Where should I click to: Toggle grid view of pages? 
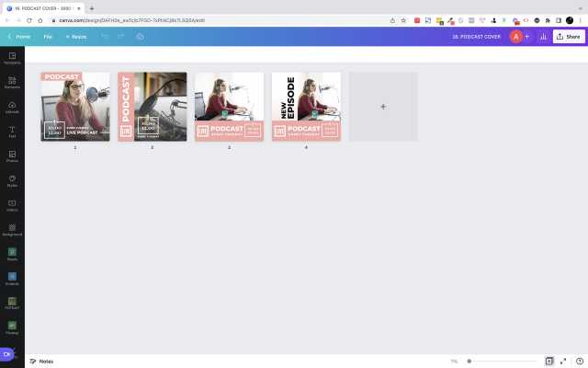click(x=549, y=361)
